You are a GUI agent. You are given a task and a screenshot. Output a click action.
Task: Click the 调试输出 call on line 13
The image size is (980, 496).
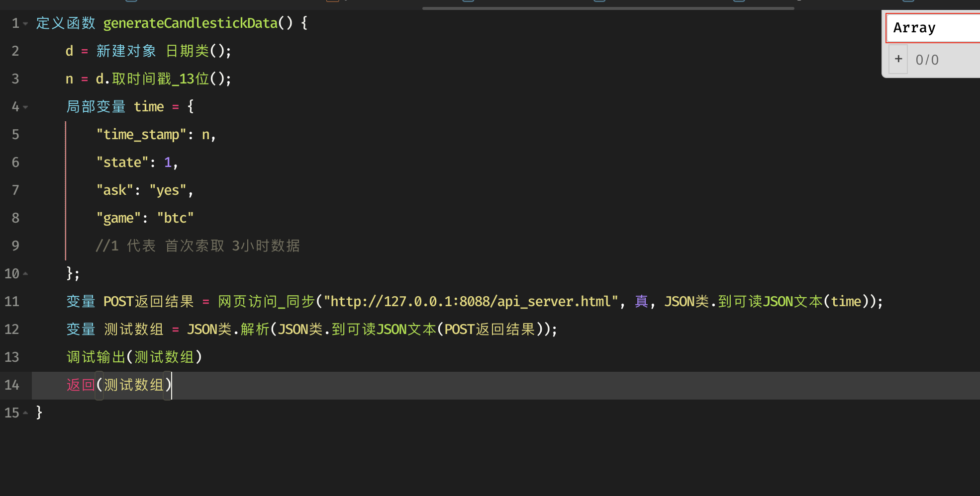tap(96, 357)
